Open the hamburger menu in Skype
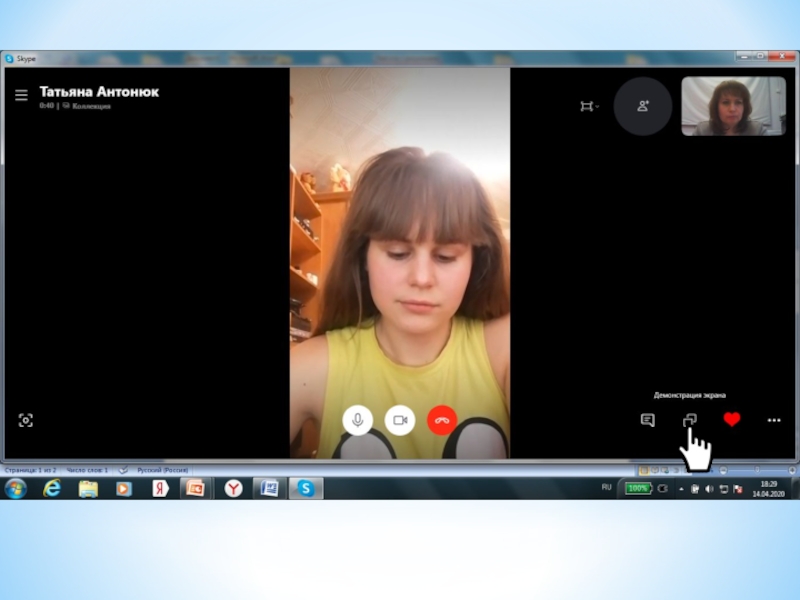 [x=21, y=95]
